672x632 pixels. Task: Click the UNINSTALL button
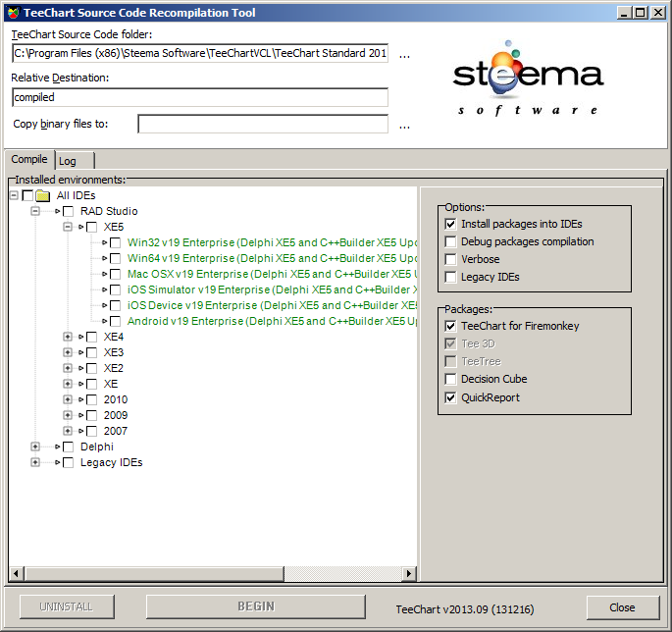[x=67, y=606]
